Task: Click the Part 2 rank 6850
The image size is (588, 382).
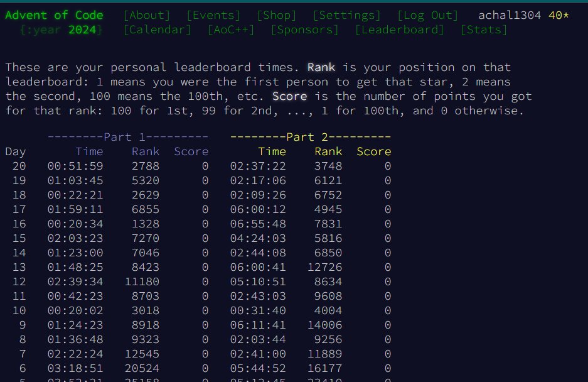Action: pyautogui.click(x=328, y=253)
